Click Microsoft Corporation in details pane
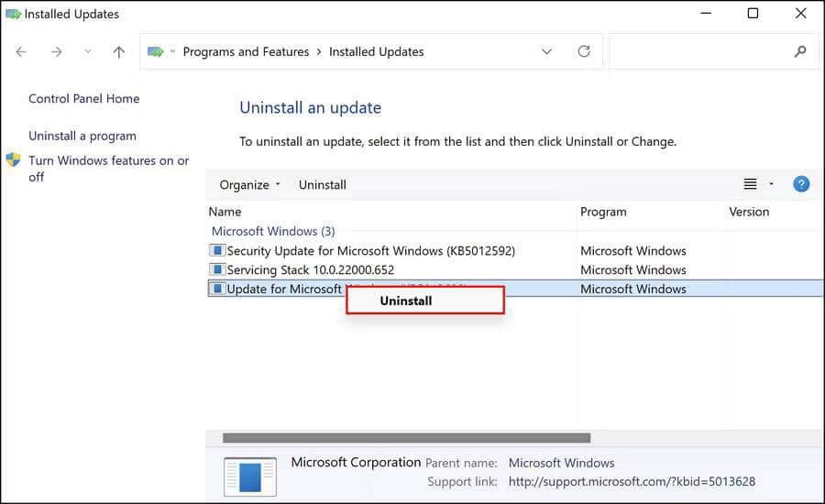Image resolution: width=825 pixels, height=504 pixels. 357,462
